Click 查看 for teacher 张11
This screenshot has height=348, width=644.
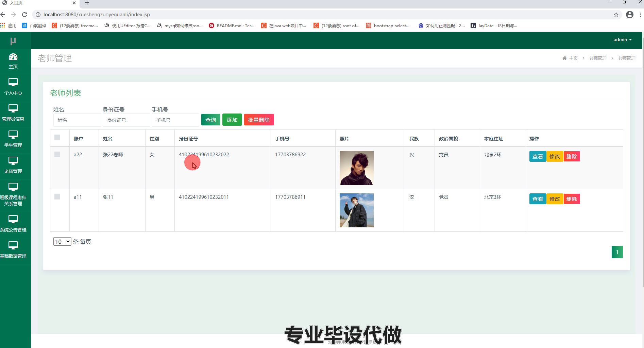tap(538, 199)
